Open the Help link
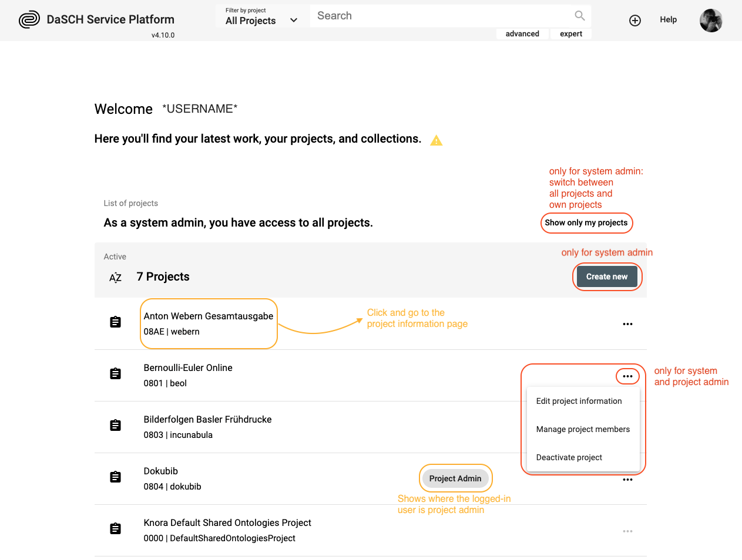742x560 pixels. click(x=668, y=19)
